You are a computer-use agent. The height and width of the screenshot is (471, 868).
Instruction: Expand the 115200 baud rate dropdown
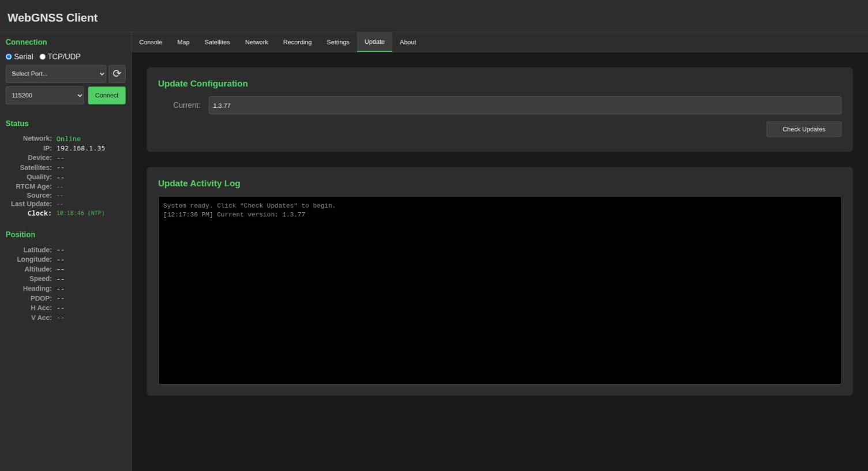(x=45, y=96)
